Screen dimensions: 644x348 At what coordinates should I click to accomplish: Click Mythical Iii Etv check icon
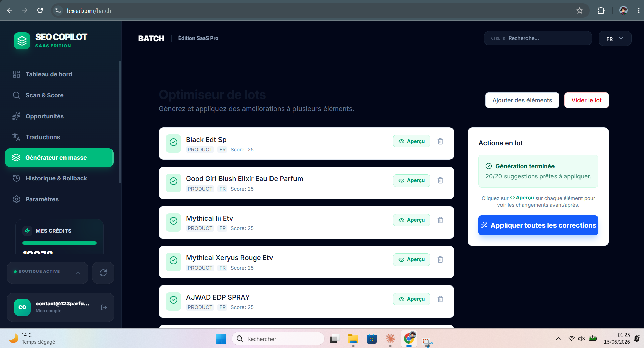pos(173,221)
